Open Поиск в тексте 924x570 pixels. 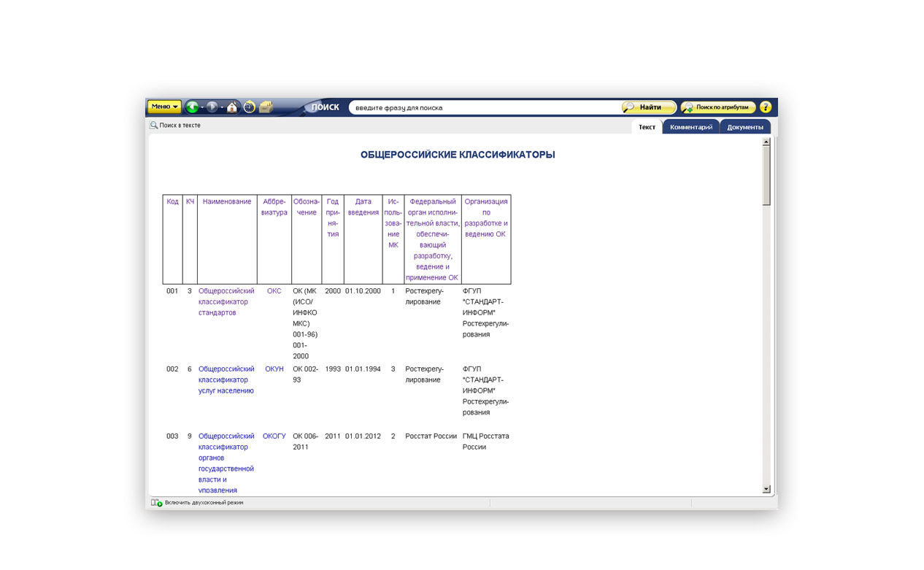click(x=175, y=126)
